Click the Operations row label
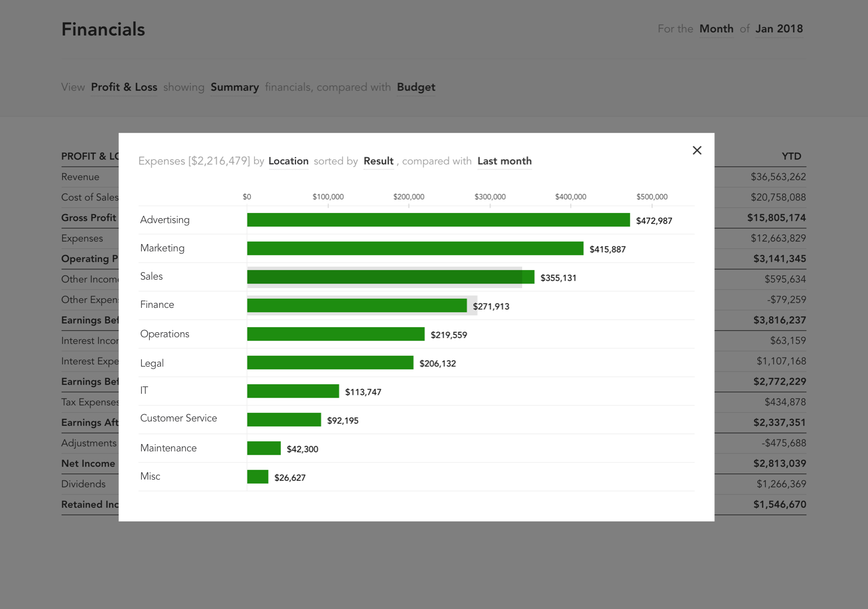Image resolution: width=868 pixels, height=609 pixels. 164,334
